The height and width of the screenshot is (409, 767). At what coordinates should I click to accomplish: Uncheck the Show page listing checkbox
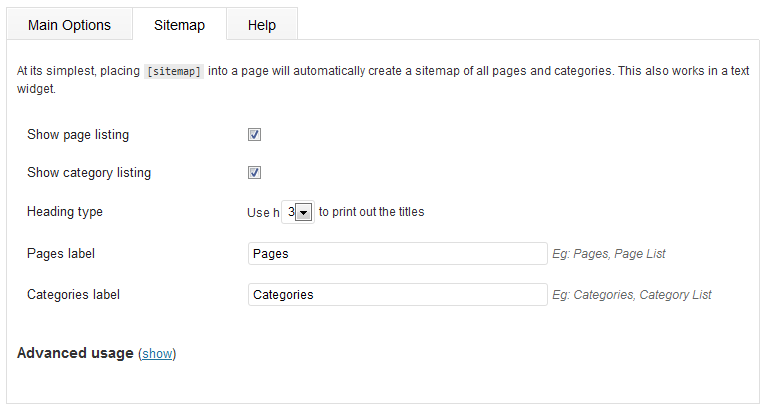[x=254, y=135]
